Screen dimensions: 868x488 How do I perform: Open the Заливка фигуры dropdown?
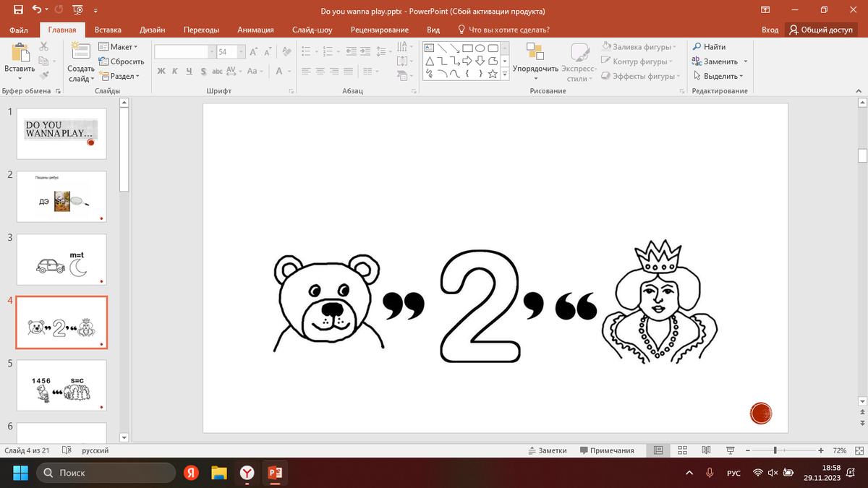tap(639, 47)
